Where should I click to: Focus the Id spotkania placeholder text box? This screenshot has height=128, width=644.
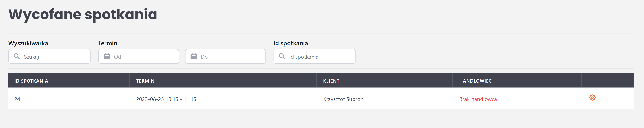(320, 57)
